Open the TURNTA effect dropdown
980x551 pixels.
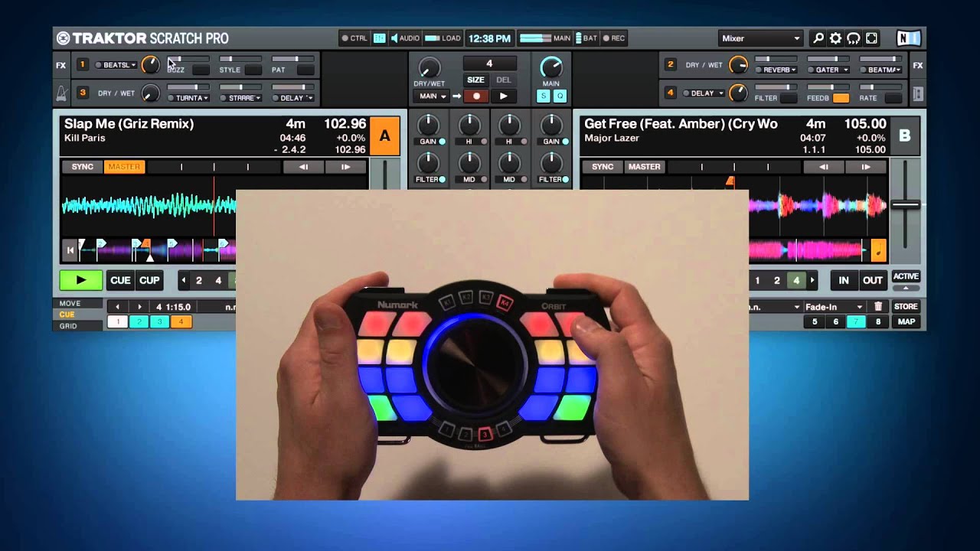coord(188,98)
